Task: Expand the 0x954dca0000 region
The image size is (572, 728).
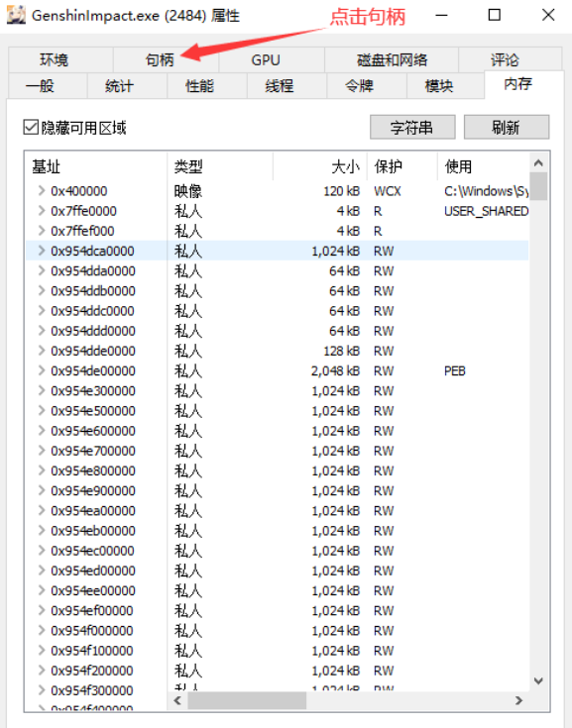Action: [42, 251]
